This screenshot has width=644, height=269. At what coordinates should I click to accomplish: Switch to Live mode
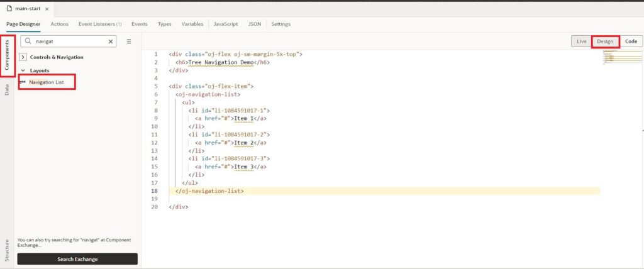581,41
